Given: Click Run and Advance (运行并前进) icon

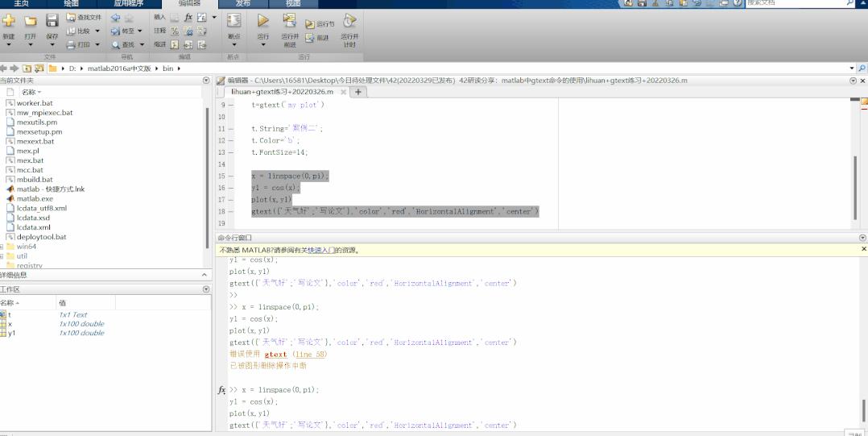Looking at the screenshot, I should [290, 20].
